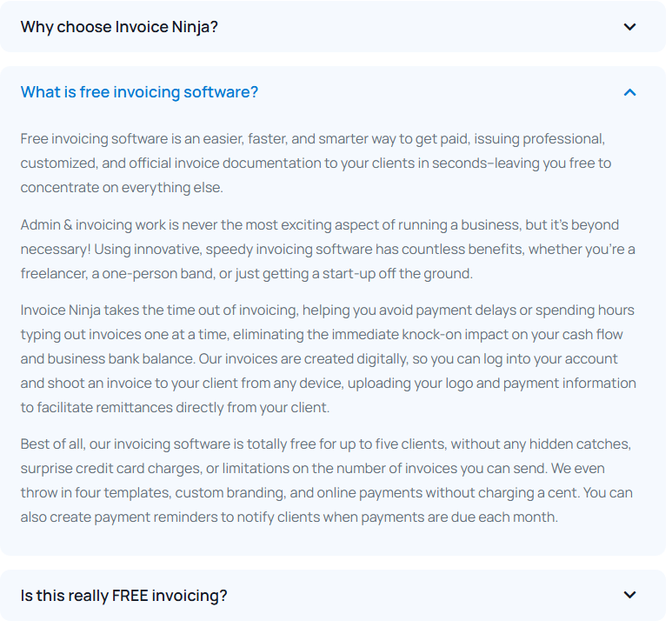Click the line starting "and shoot an invoice"
The height and width of the screenshot is (634, 672).
coord(328,384)
